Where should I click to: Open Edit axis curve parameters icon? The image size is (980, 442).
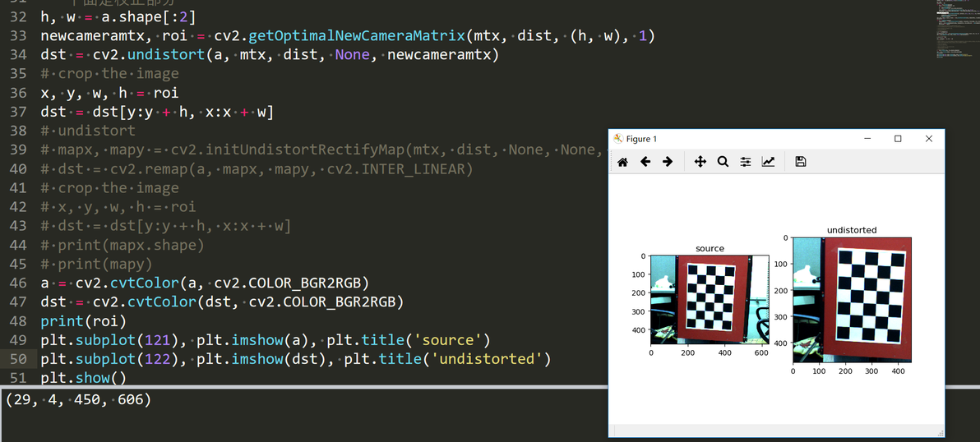tap(768, 162)
